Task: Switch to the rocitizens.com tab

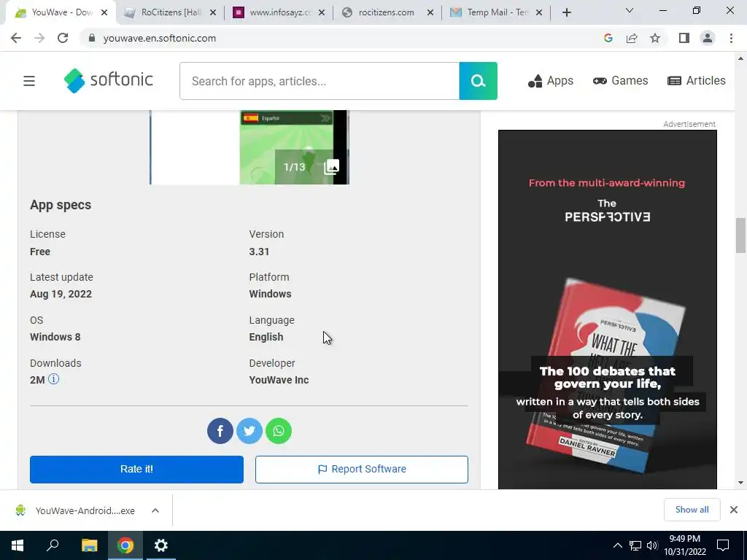Action: click(386, 12)
